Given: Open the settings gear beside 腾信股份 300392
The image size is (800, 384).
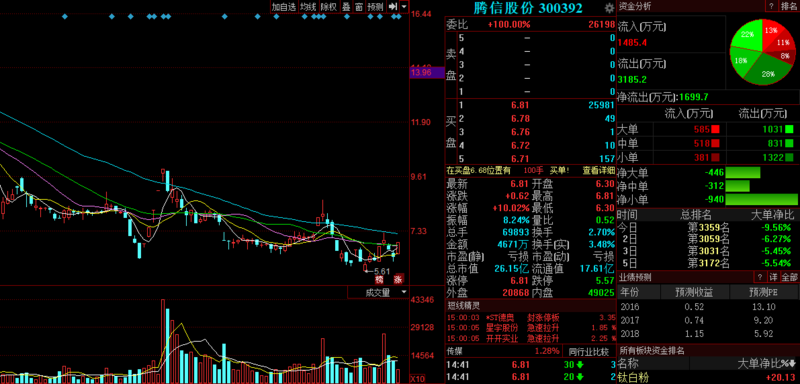Looking at the screenshot, I should point(609,8).
